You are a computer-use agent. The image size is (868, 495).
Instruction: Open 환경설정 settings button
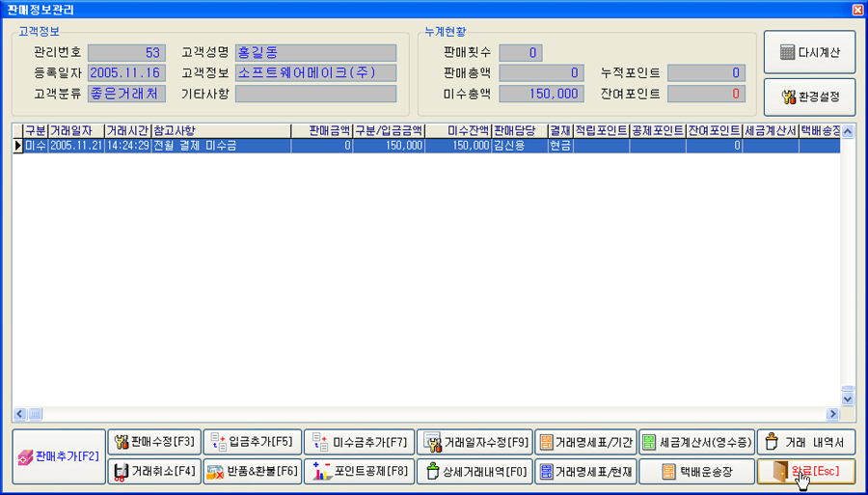tap(810, 96)
